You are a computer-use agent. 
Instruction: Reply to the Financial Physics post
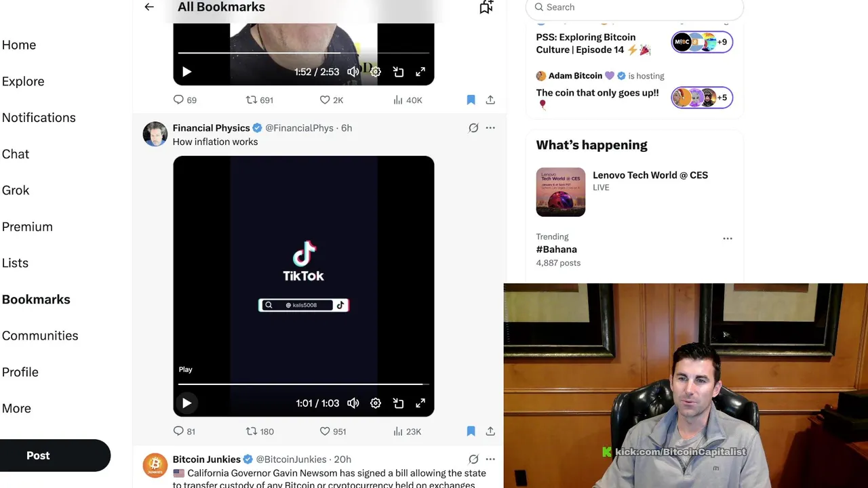pos(184,431)
